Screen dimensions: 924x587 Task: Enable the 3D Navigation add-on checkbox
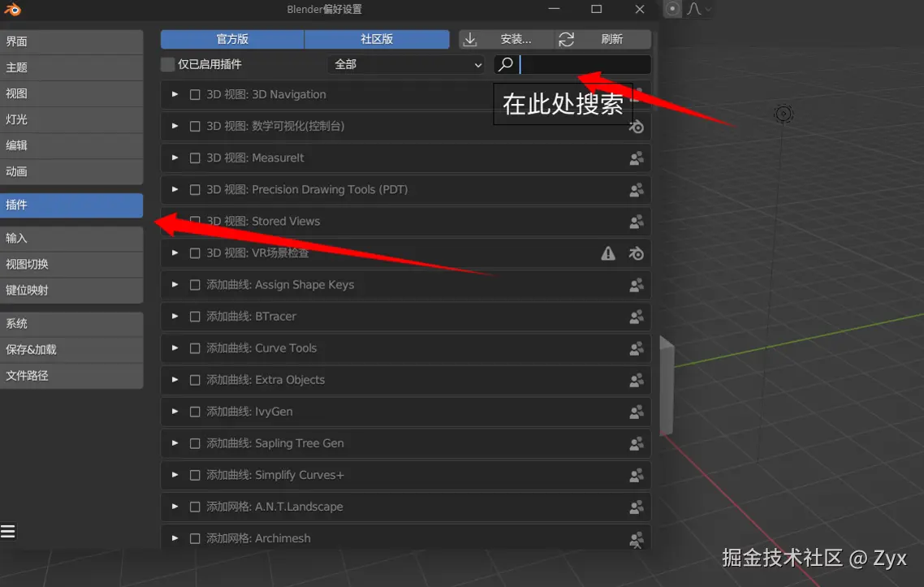[x=195, y=95]
